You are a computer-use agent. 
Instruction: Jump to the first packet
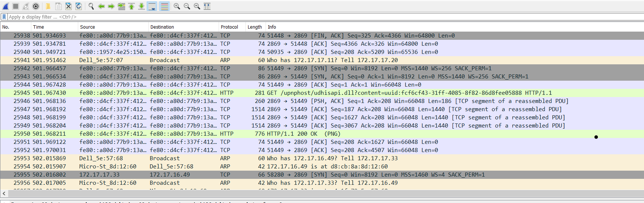[131, 6]
